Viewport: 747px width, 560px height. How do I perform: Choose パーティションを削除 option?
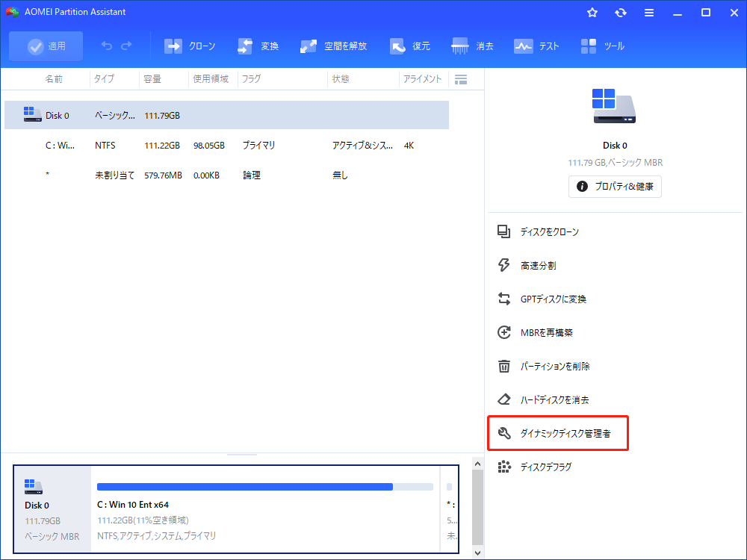point(544,366)
